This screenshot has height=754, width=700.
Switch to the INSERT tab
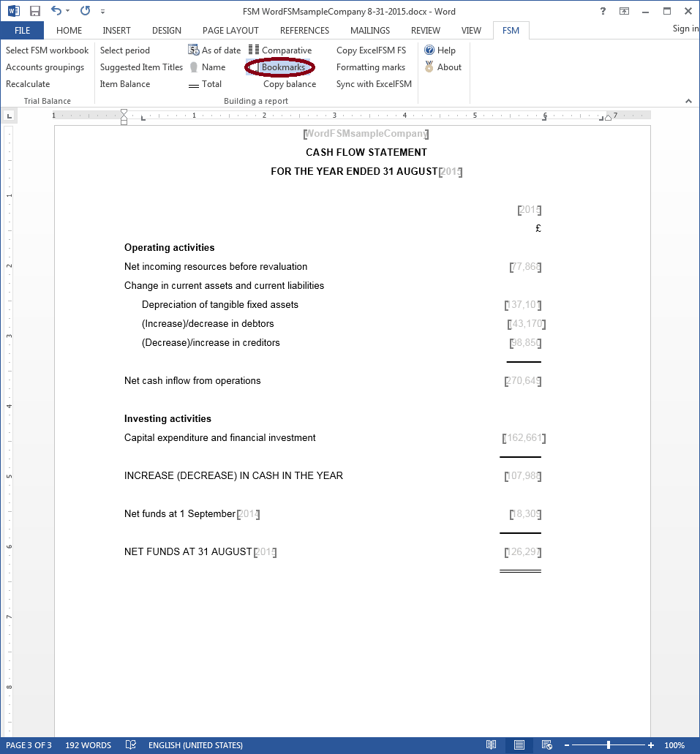pos(116,30)
